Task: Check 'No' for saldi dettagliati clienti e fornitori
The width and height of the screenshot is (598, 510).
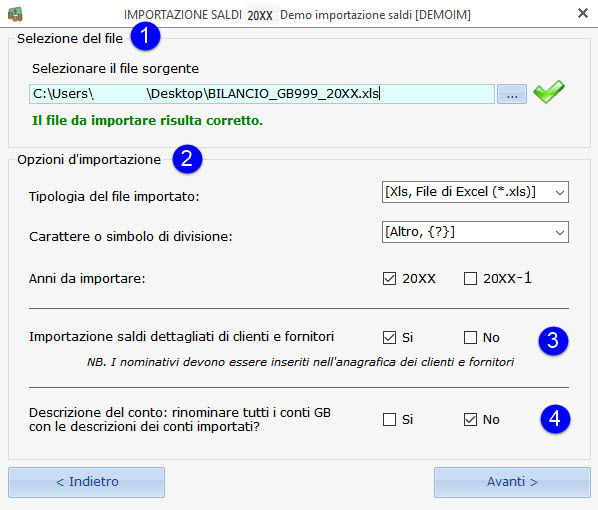Action: click(470, 337)
